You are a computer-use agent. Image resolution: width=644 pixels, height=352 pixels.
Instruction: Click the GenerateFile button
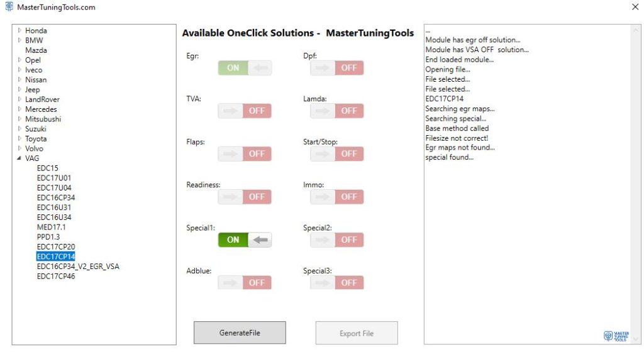[240, 333]
